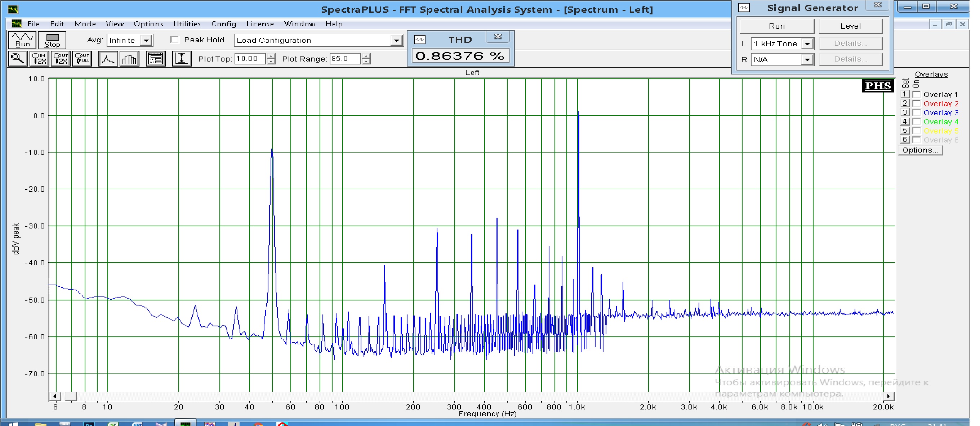This screenshot has width=980, height=426.
Task: Open the Avg Infinite dropdown
Action: 147,40
